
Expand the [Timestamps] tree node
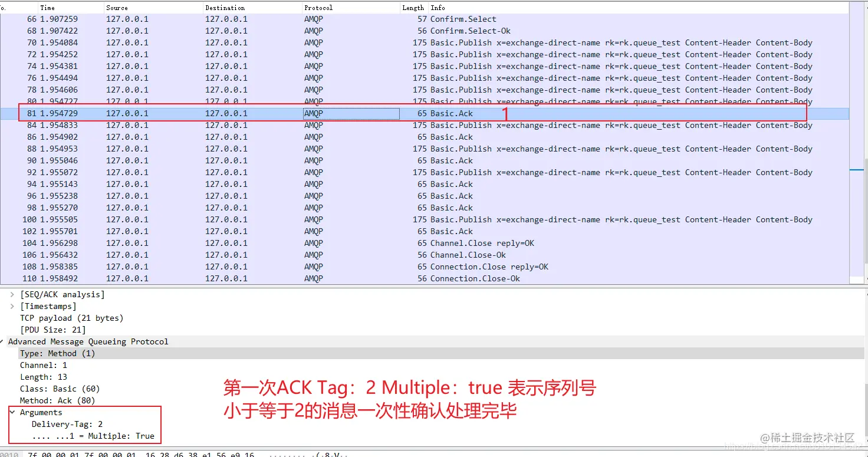[x=12, y=306]
